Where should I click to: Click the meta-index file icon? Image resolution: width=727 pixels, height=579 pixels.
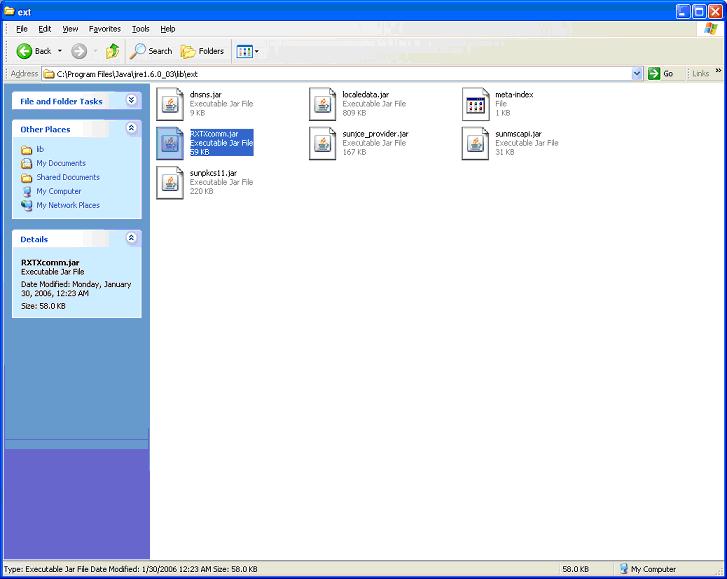point(475,104)
